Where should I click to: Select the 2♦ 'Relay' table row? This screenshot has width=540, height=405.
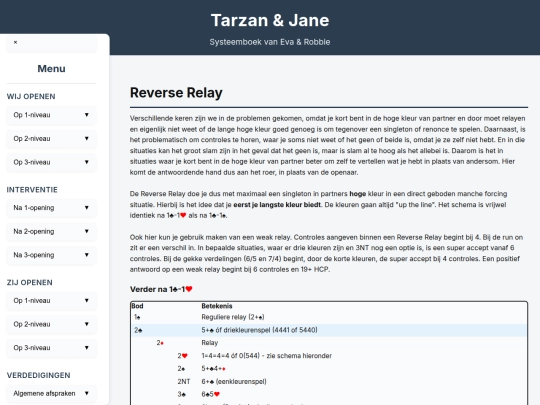(x=329, y=343)
